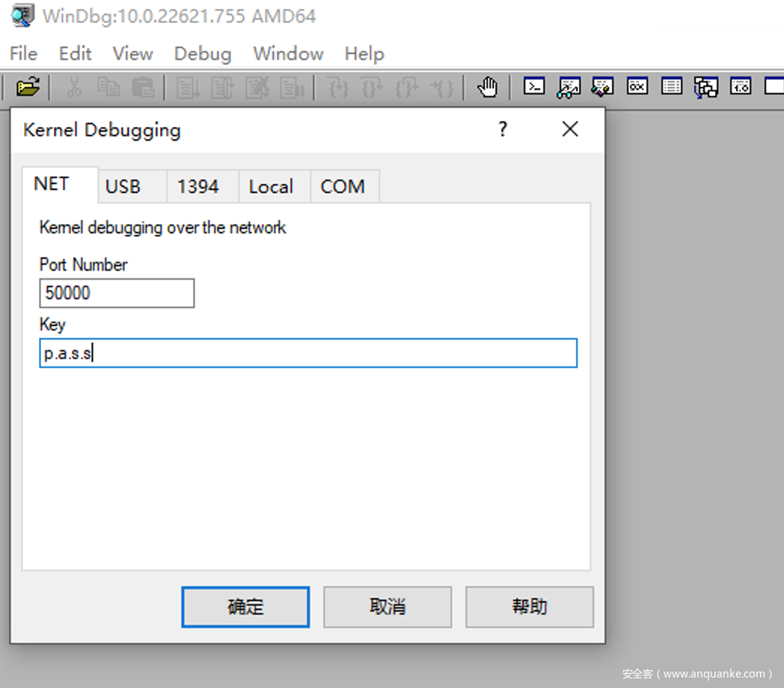Switch to the COM tab
The height and width of the screenshot is (688, 784).
[x=345, y=186]
